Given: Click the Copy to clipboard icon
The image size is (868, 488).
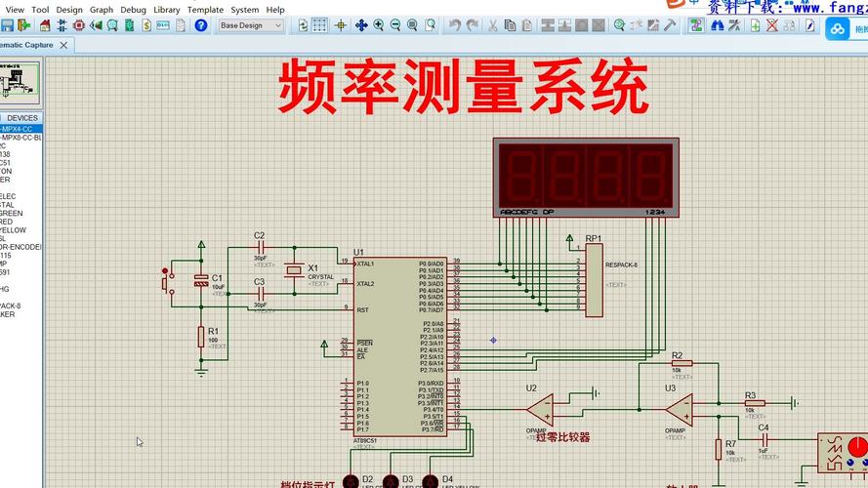Looking at the screenshot, I should coord(510,25).
